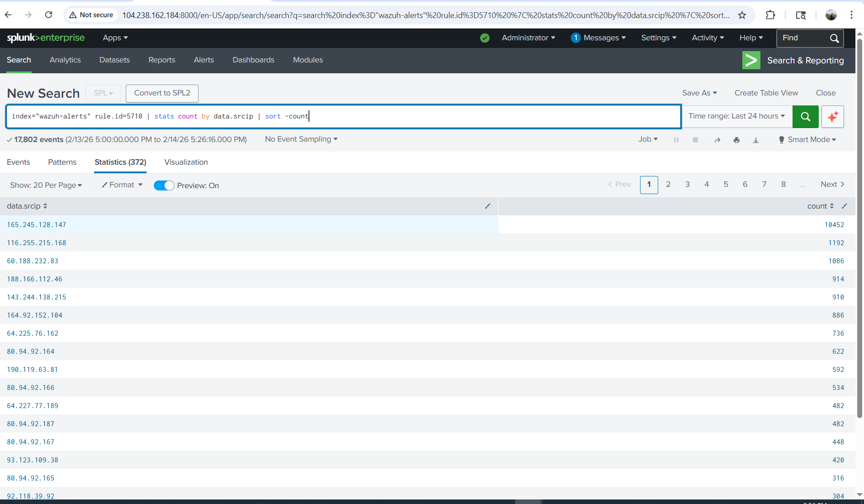Screen dimensions: 864x504
Task: Click Next page link
Action: tap(832, 185)
